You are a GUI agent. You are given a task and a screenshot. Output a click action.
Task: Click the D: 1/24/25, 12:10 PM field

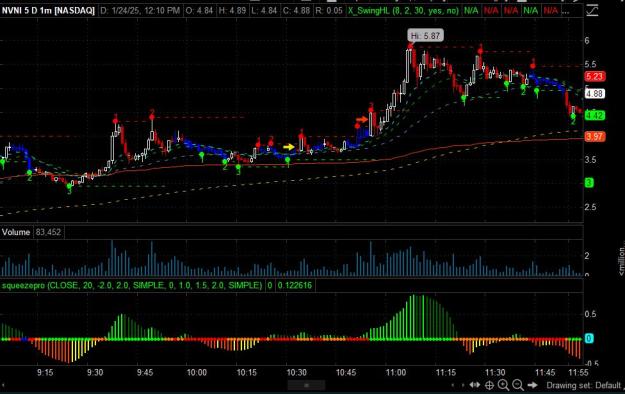click(x=140, y=11)
